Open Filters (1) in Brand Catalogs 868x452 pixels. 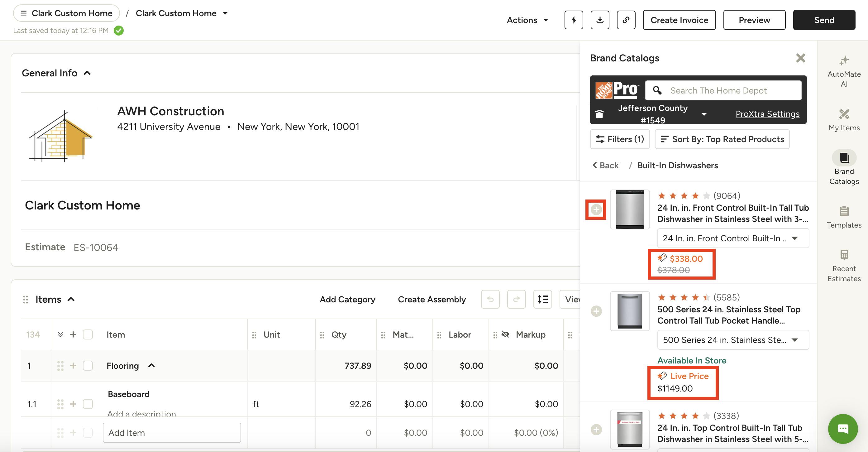[x=620, y=139]
